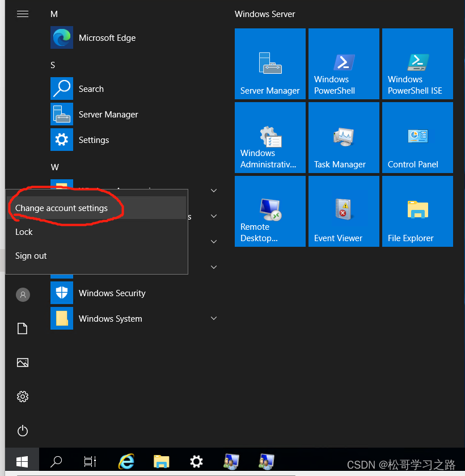Launch Internet Explorer from taskbar

pyautogui.click(x=126, y=461)
